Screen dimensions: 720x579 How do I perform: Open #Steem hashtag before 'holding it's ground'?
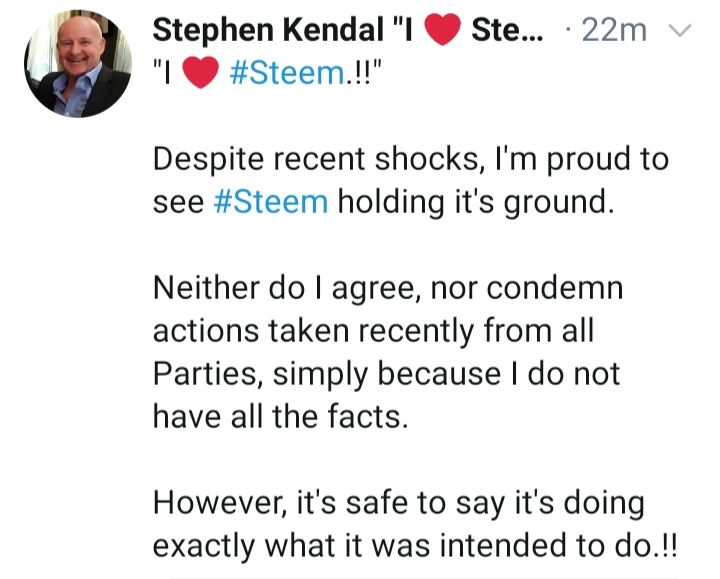tap(271, 203)
